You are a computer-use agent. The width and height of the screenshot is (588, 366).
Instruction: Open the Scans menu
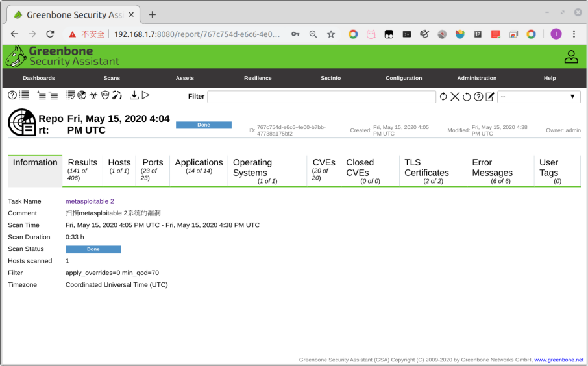click(112, 78)
